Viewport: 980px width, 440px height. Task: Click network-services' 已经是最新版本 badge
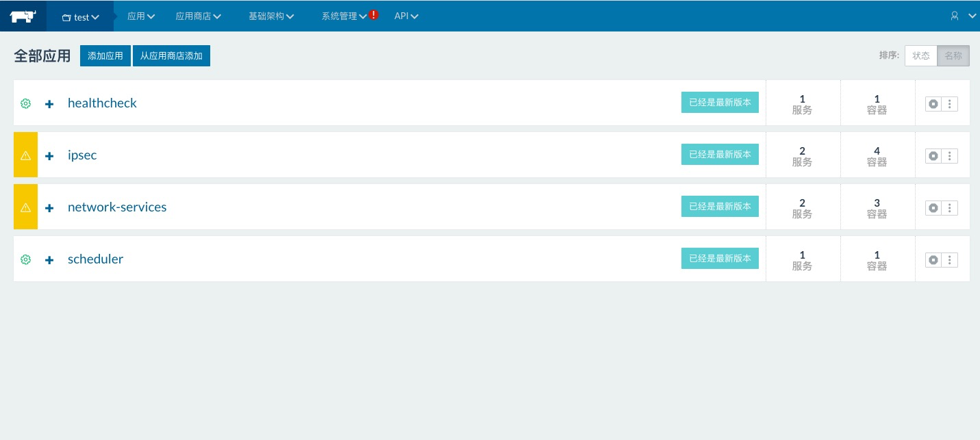(x=720, y=207)
